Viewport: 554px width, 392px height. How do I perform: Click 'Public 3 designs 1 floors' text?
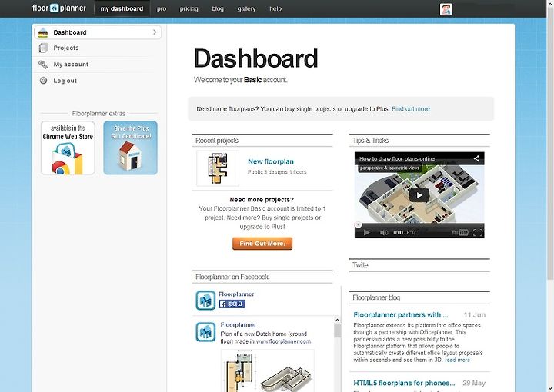(x=277, y=172)
